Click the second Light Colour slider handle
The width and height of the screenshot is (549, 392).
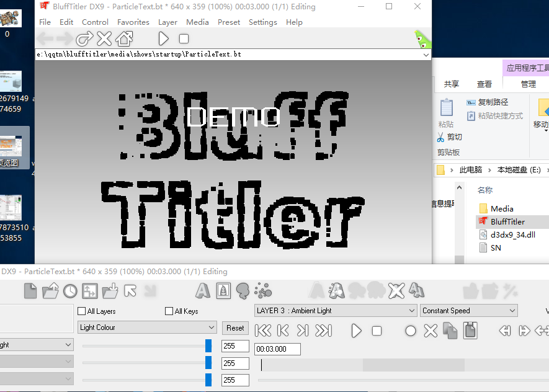(x=208, y=363)
